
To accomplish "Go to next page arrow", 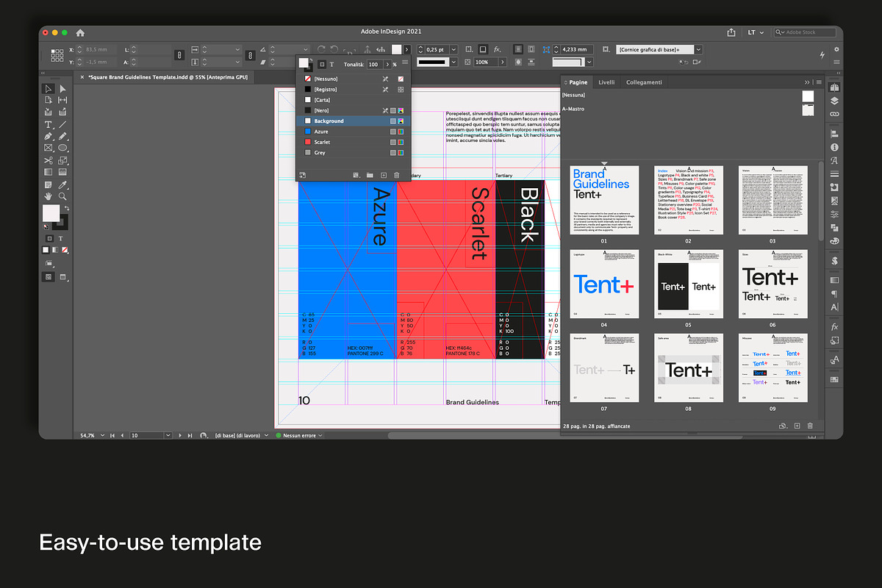I will click(x=180, y=435).
